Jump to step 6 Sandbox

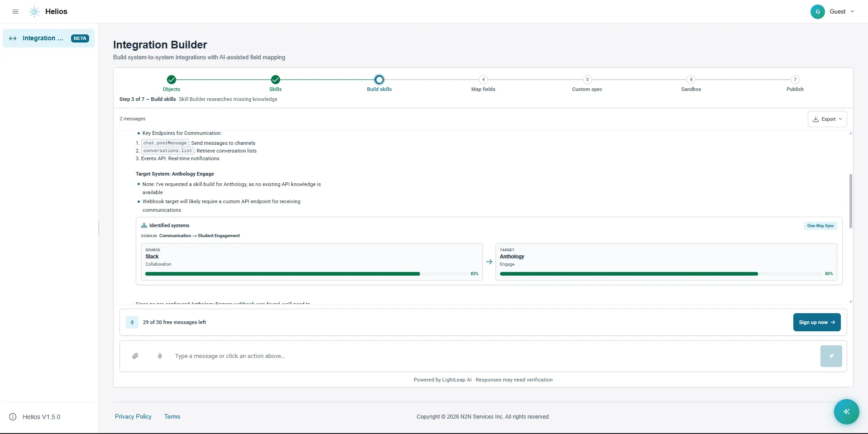pos(691,83)
